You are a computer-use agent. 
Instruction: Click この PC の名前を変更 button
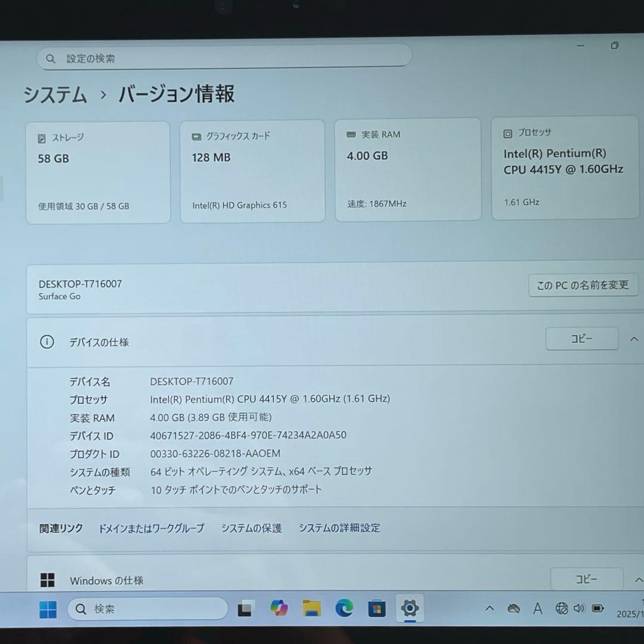[583, 284]
